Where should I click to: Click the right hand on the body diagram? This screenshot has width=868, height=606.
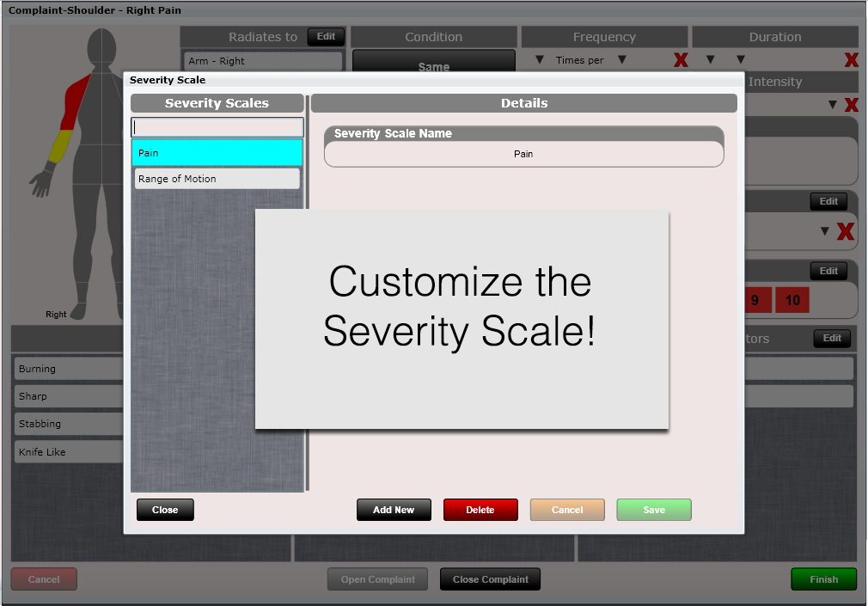point(40,182)
